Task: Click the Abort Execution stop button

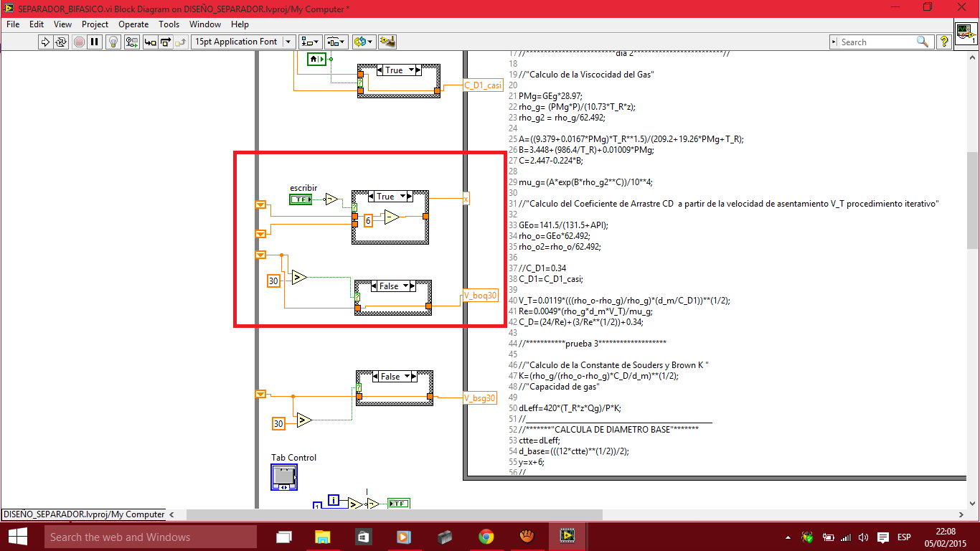Action: point(79,42)
